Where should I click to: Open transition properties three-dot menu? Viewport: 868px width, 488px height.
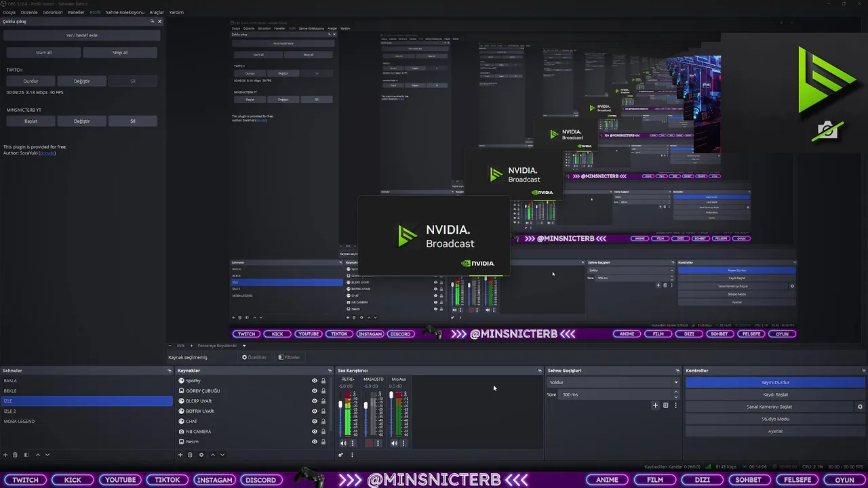tap(675, 405)
